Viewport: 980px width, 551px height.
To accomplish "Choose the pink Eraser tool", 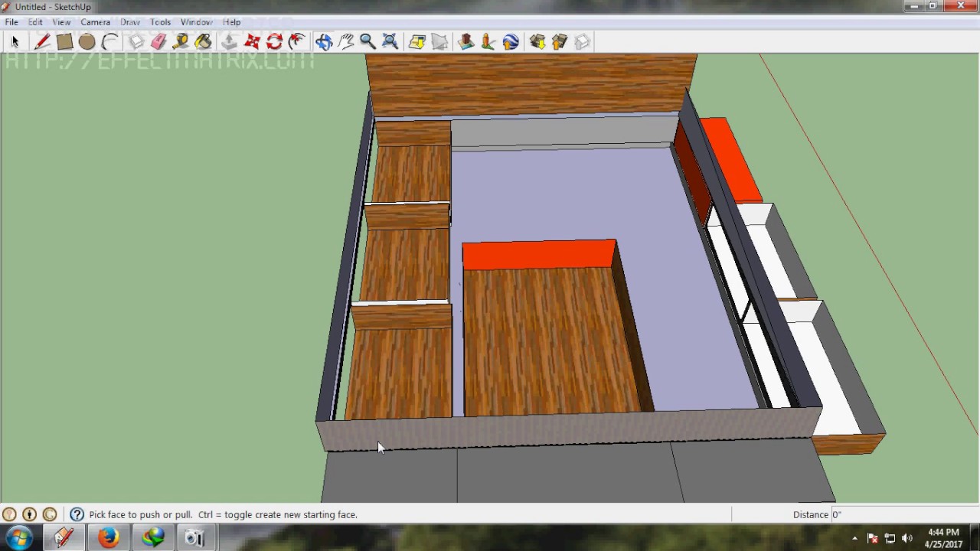I will click(x=158, y=41).
